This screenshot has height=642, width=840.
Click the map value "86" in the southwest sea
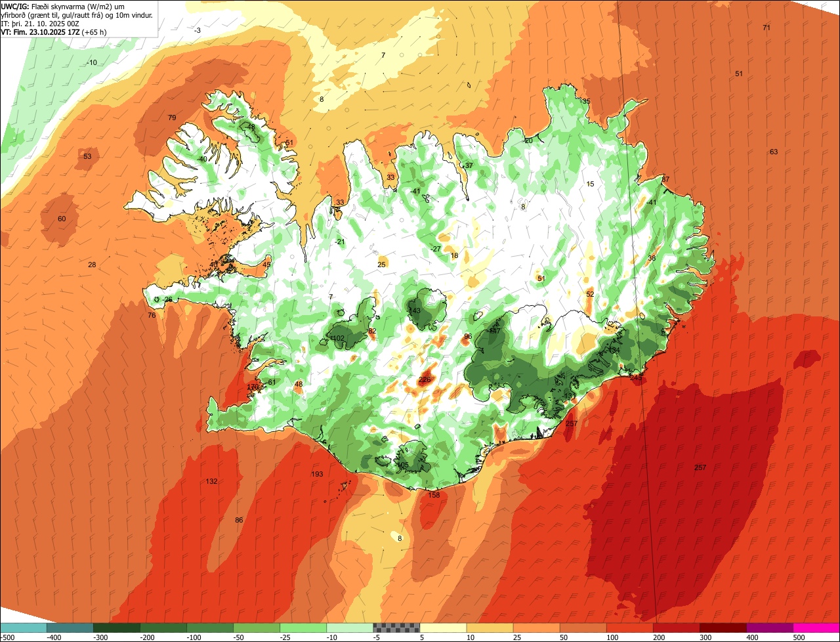pos(239,521)
